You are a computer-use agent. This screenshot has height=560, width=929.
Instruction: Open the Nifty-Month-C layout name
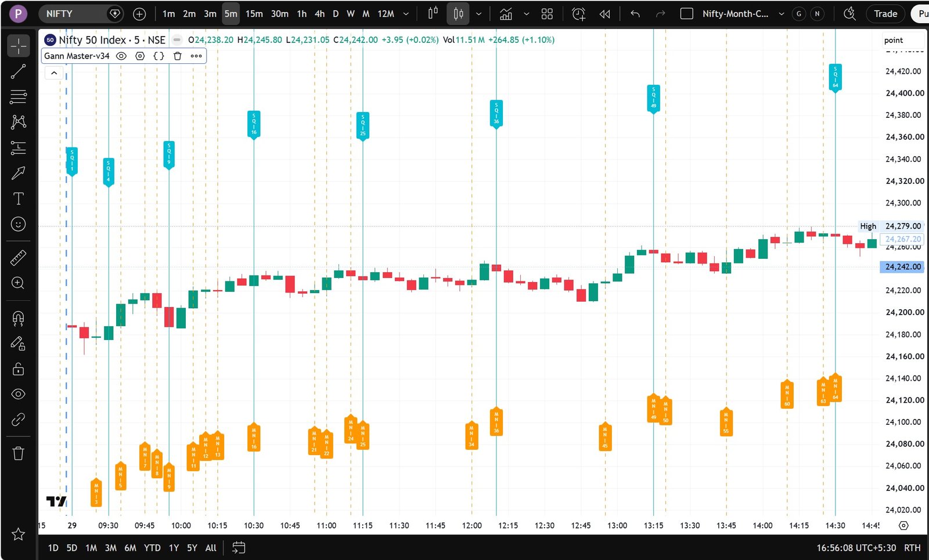[x=735, y=13]
